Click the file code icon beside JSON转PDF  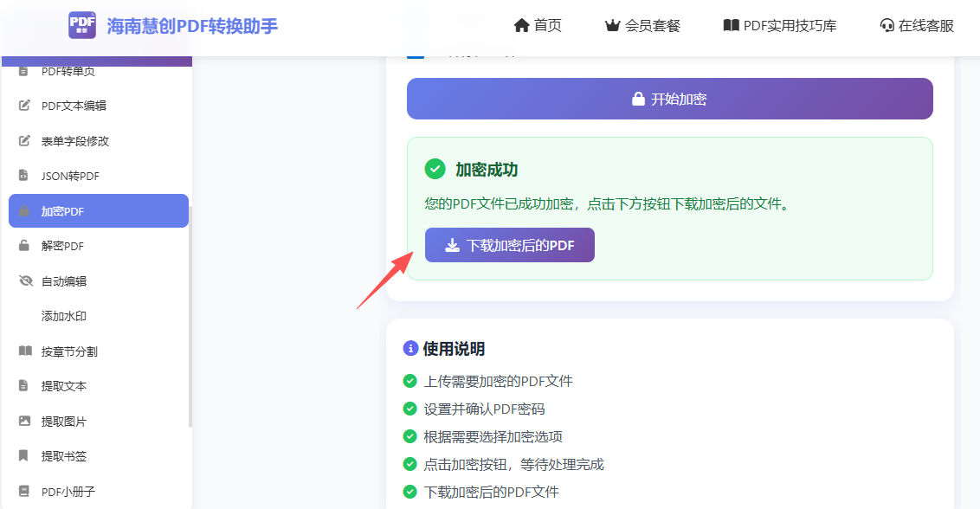tap(23, 175)
